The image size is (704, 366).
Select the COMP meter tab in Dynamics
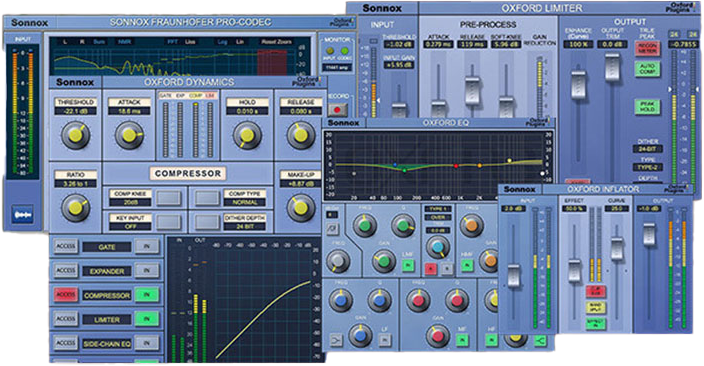tap(195, 96)
